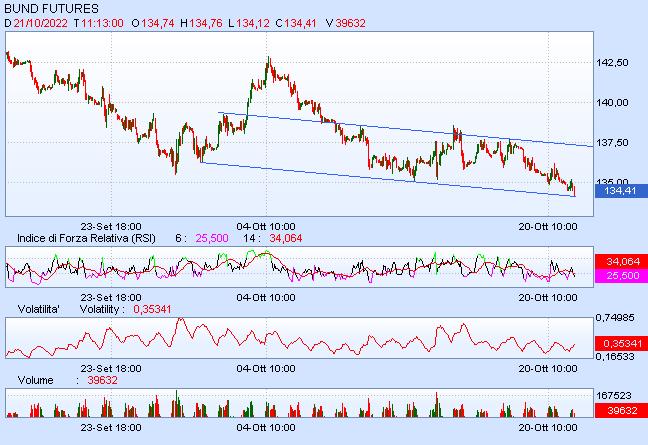
Task: Click the red 0,35341 volatility tag
Action: (x=621, y=343)
